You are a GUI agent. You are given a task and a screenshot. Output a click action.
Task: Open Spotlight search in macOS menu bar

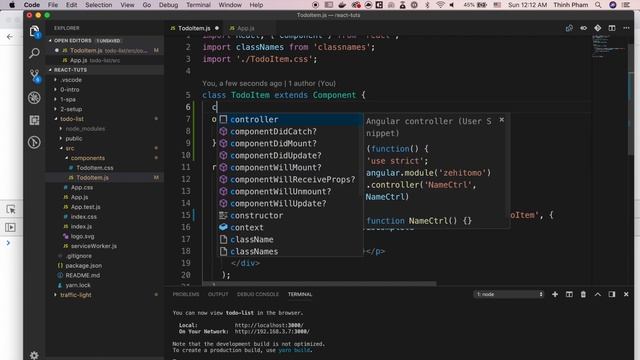coord(598,5)
